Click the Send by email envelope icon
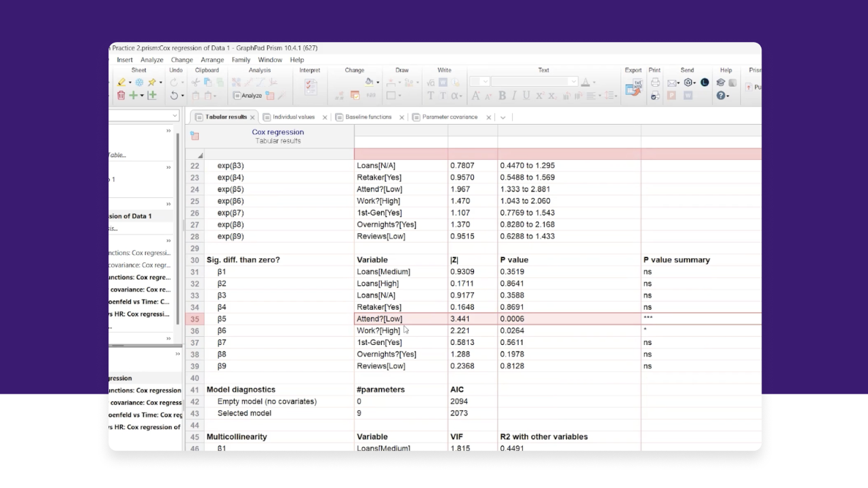This screenshot has width=868, height=488. (671, 82)
